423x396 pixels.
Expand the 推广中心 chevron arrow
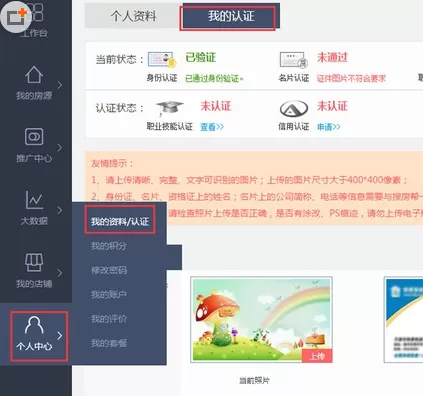[60, 147]
